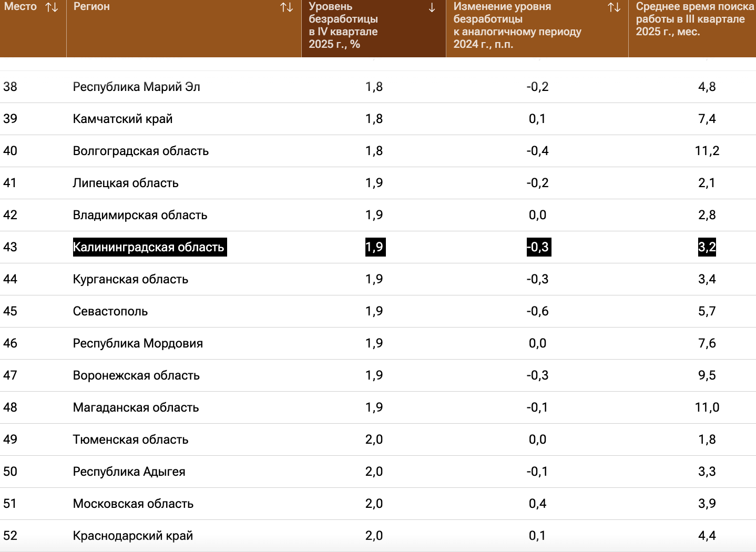Screen dimensions: 756x552
Task: Click Республика Марий Эл region name
Action: [x=136, y=87]
